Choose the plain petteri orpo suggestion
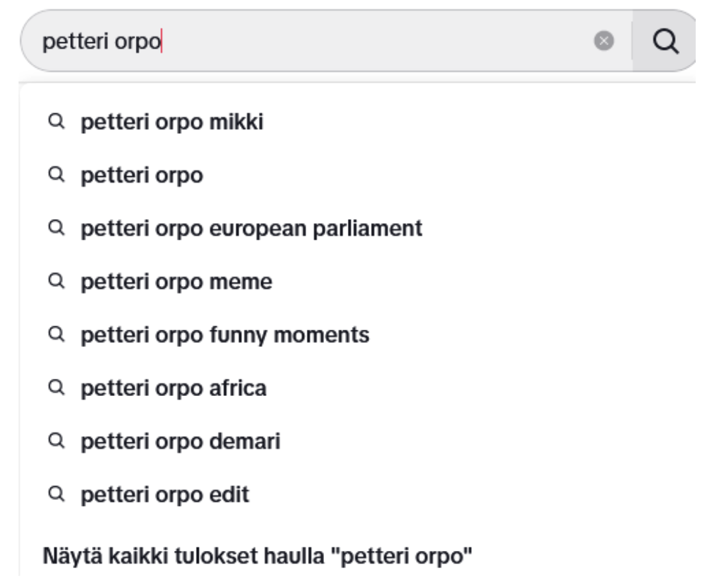Viewport: 701px width, 588px height. click(358, 175)
